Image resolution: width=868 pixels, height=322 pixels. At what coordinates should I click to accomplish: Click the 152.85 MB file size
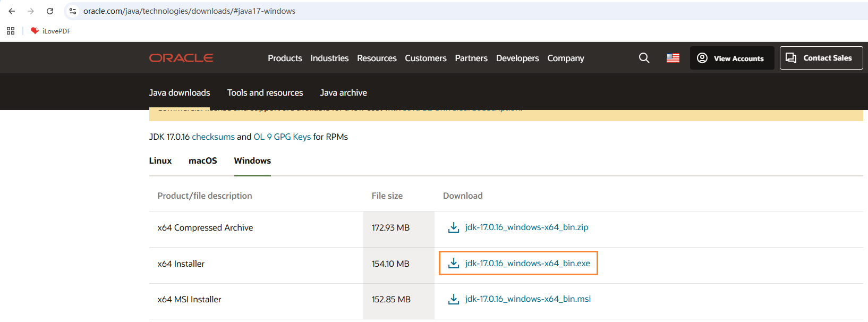coord(391,299)
